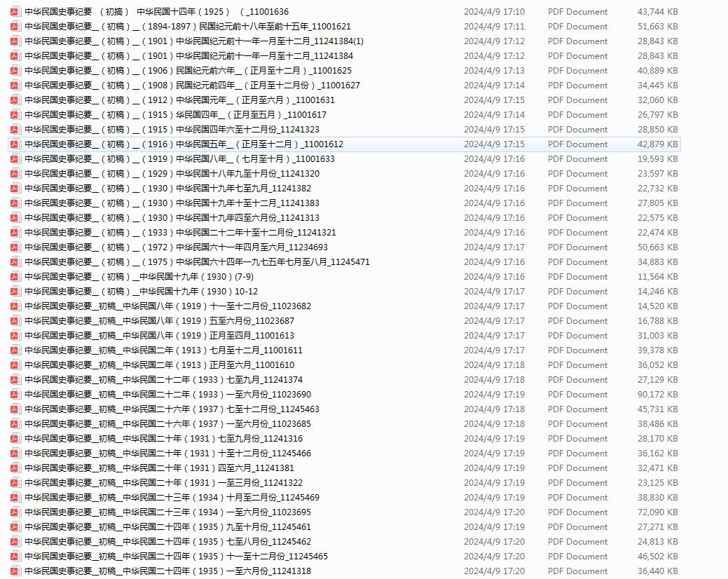Select the 1901 file ending 11241384(1)

(194, 41)
